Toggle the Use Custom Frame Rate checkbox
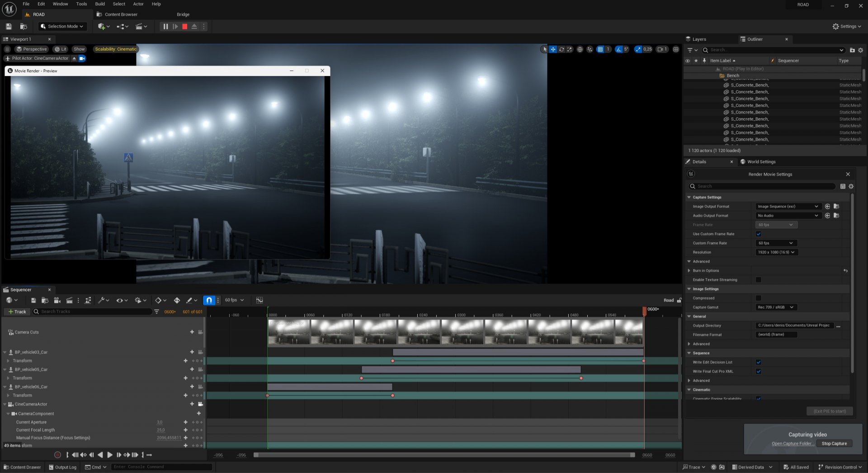This screenshot has height=473, width=868. tap(759, 234)
